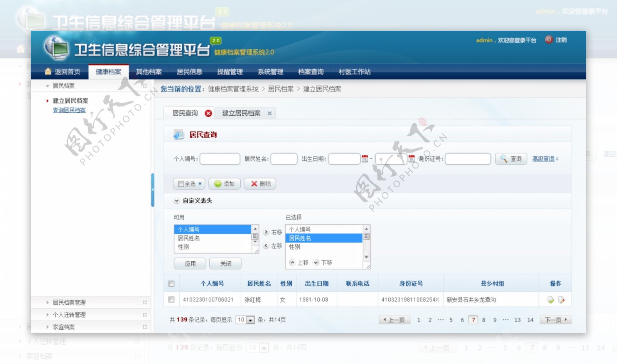The height and width of the screenshot is (364, 617).
Task: Click the first action icon for 张红梅
Action: click(x=551, y=300)
